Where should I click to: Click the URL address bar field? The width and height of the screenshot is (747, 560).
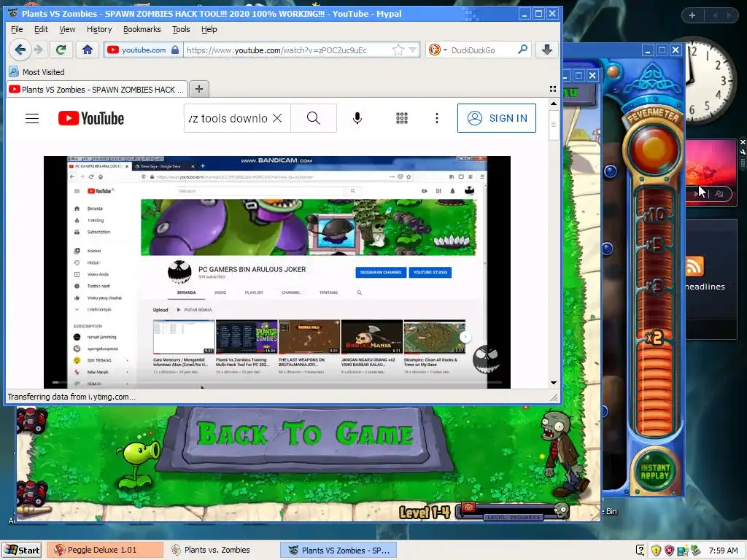(287, 50)
